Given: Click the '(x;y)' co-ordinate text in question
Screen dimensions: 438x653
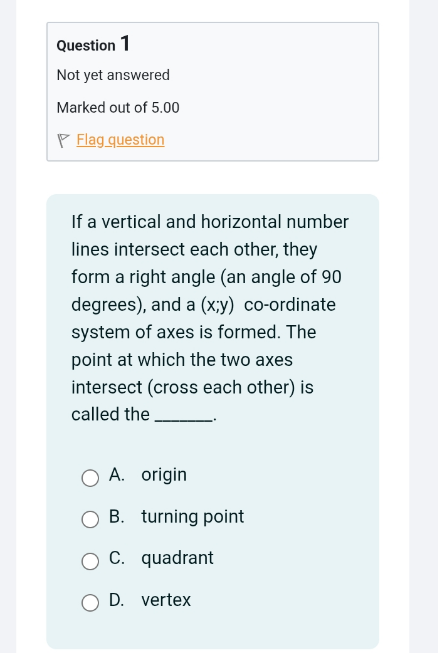Looking at the screenshot, I should pyautogui.click(x=217, y=305).
